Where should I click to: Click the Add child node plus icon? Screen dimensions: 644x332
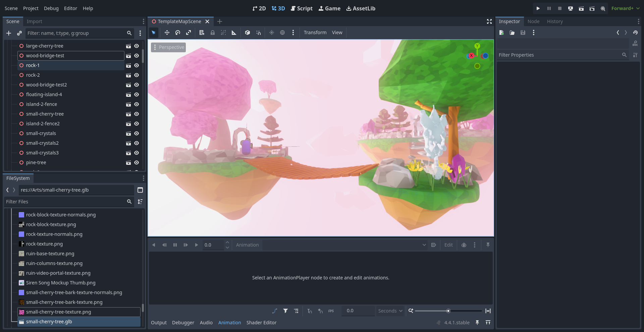point(9,33)
